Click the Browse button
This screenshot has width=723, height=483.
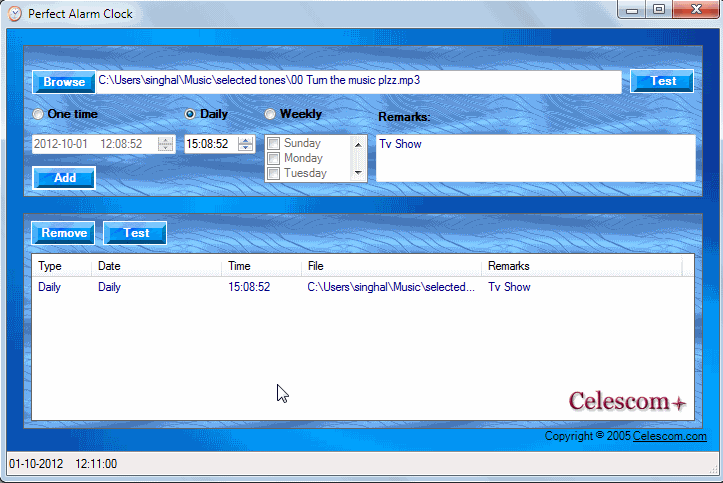(64, 82)
